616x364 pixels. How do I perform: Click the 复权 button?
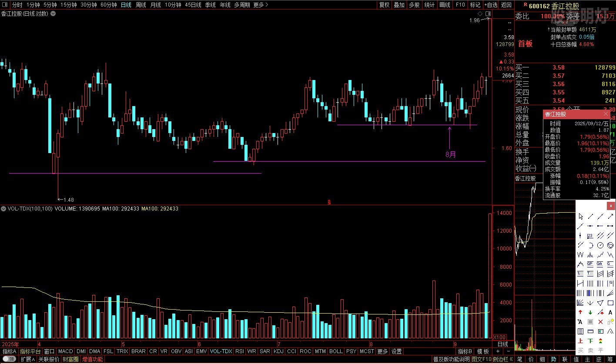(385, 5)
